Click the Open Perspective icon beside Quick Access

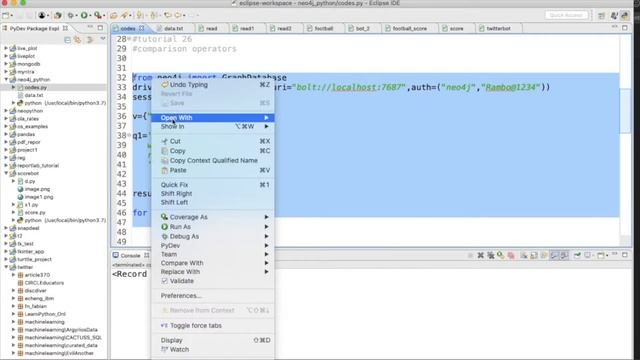click(x=601, y=16)
